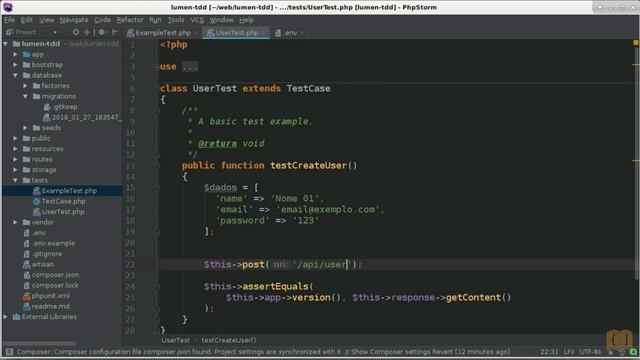This screenshot has width=640, height=360.
Task: Open the View menu
Action: (46, 20)
